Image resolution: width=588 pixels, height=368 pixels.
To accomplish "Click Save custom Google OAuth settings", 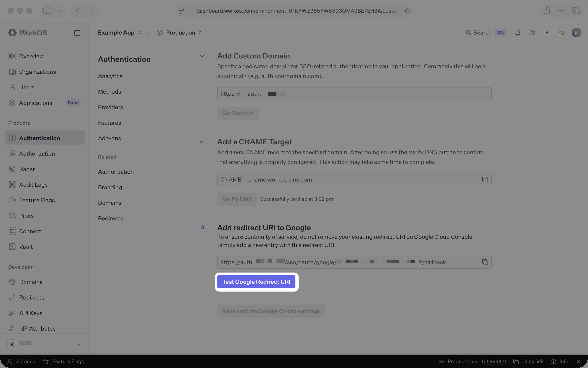I will tap(271, 311).
